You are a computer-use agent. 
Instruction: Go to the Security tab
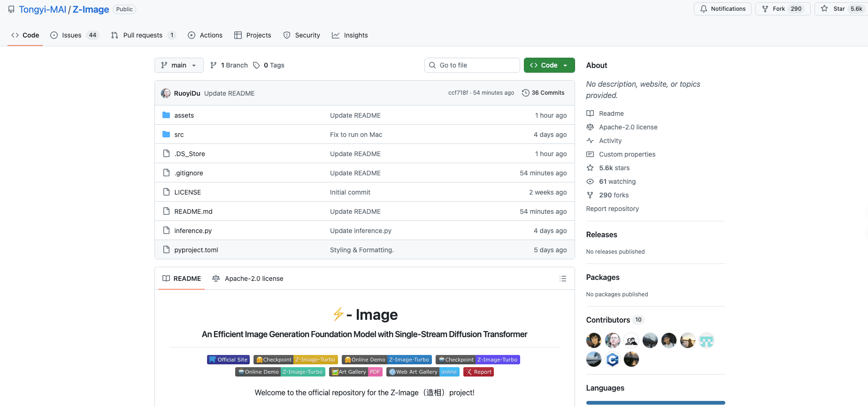302,35
